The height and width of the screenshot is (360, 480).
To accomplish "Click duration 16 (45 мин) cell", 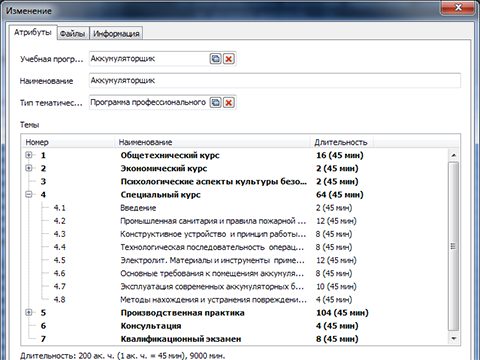I will (340, 155).
